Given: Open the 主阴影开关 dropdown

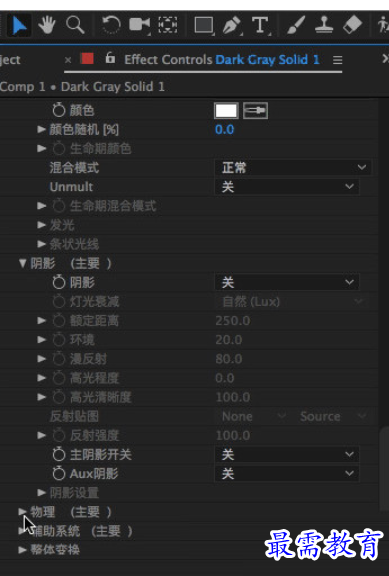Looking at the screenshot, I should tap(287, 455).
